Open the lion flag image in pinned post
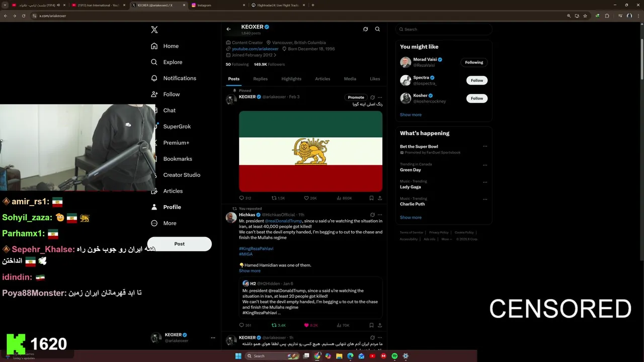The width and height of the screenshot is (644, 362). [x=310, y=151]
